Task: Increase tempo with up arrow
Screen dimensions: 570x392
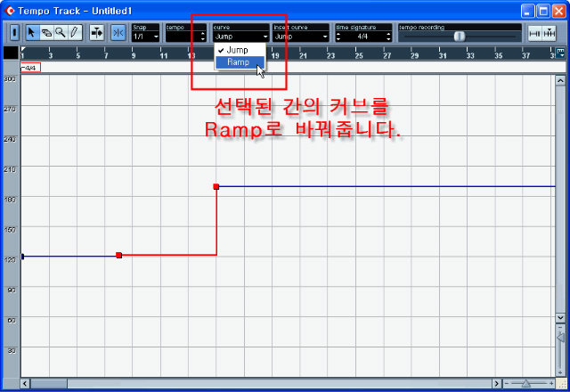Action: click(203, 34)
